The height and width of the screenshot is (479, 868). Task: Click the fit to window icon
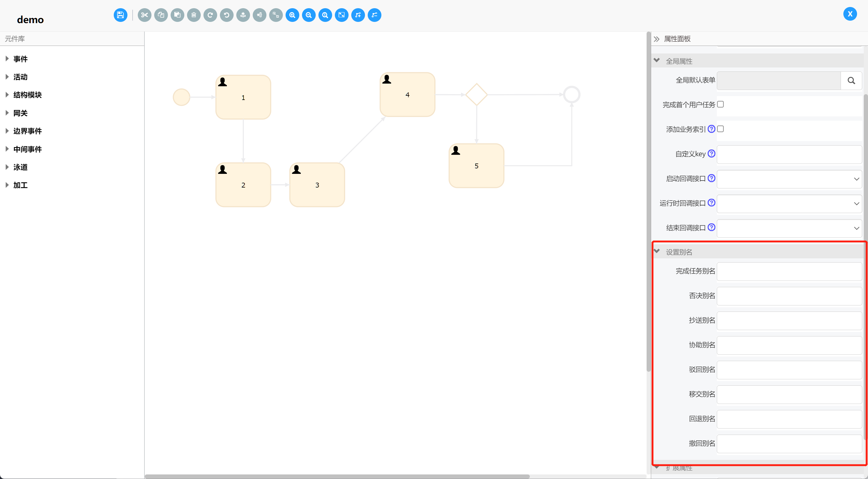pos(341,15)
